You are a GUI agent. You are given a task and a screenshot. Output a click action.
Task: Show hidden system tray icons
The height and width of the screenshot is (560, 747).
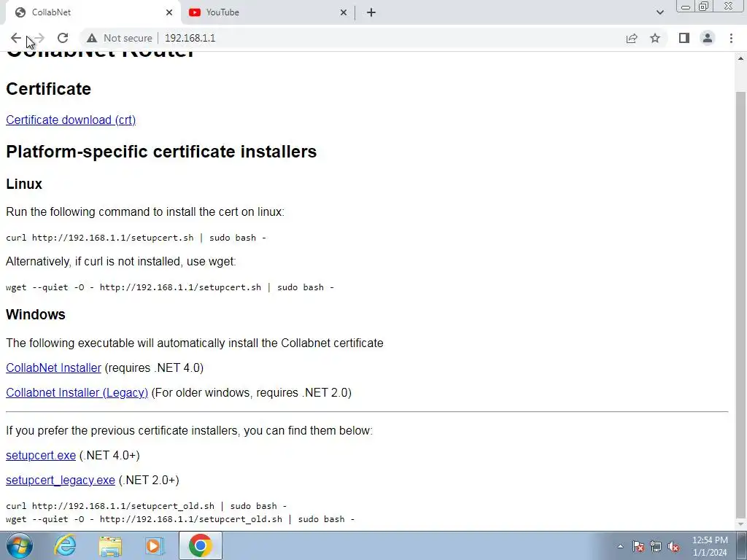pyautogui.click(x=620, y=546)
